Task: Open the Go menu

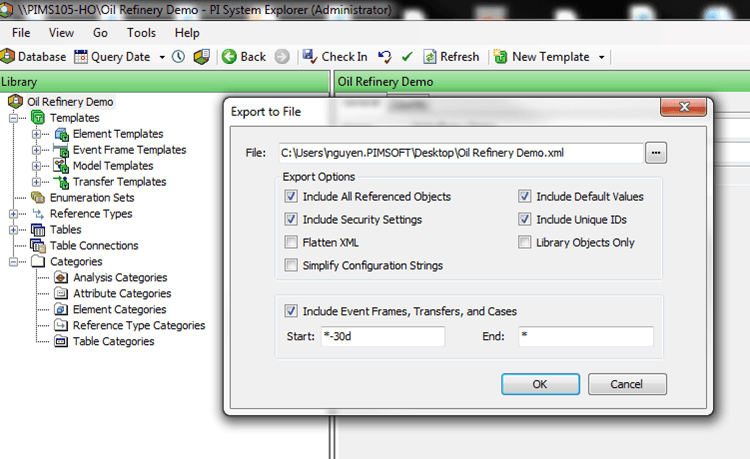Action: [x=100, y=33]
